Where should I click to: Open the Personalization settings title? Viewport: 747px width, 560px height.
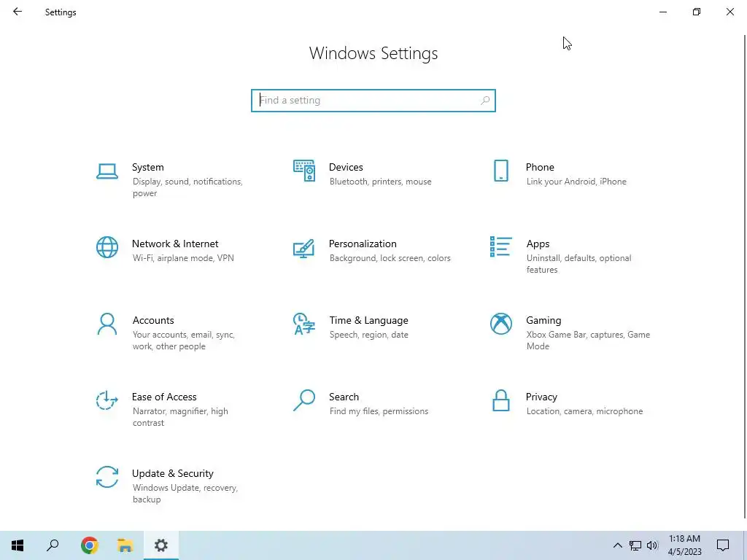(x=363, y=244)
